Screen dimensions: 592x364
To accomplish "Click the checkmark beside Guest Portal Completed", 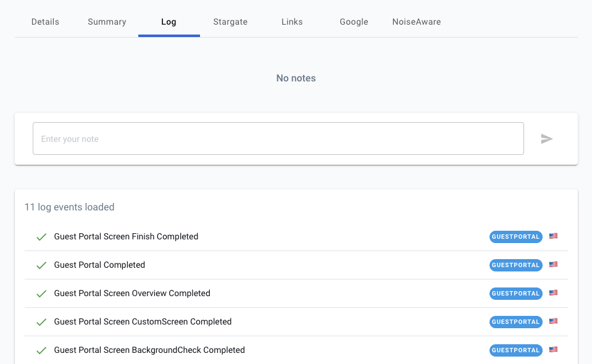I will click(x=41, y=265).
